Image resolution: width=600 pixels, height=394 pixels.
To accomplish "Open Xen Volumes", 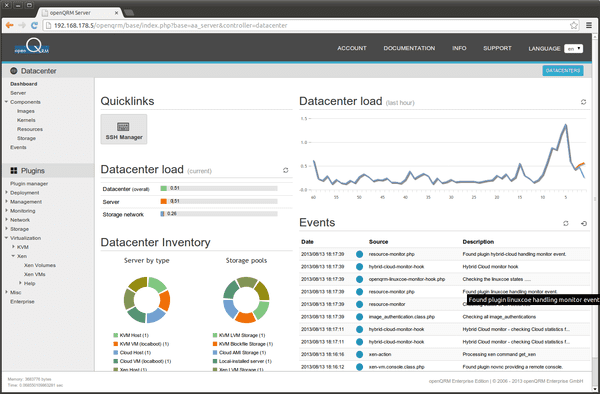I will click(40, 265).
